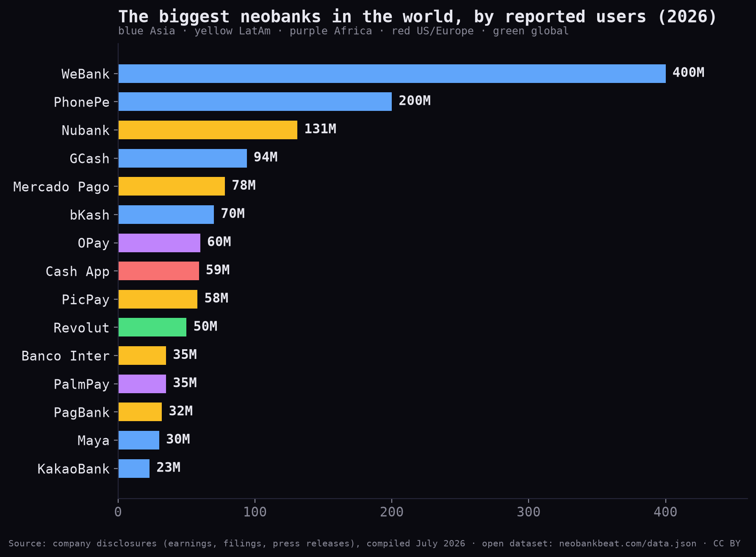Click the chart title about biggest neobanks
Viewport: 756px width, 557px height.
(417, 17)
